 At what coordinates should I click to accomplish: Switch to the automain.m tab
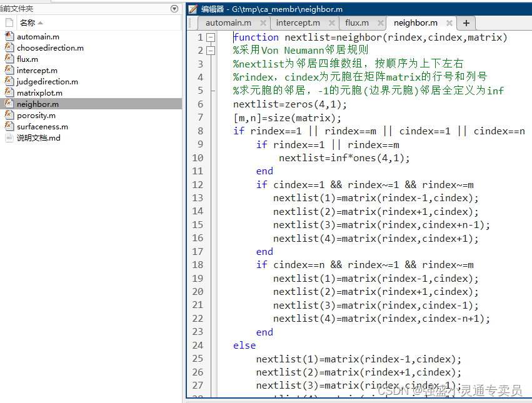point(228,22)
